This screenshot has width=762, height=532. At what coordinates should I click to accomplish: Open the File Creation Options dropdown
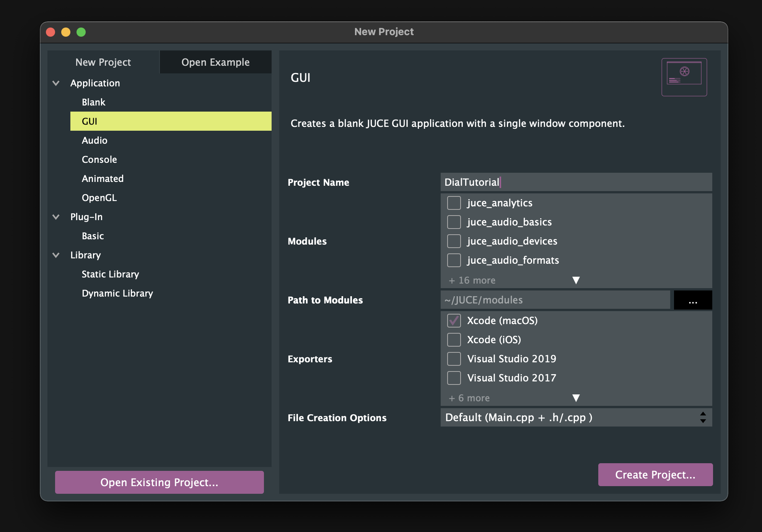point(576,417)
